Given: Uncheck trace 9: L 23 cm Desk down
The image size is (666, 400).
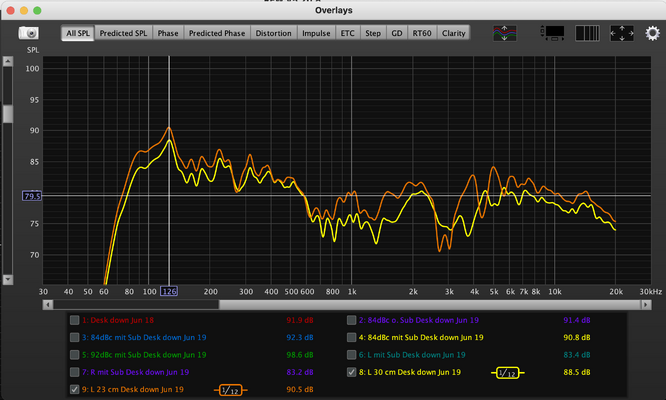Looking at the screenshot, I should pyautogui.click(x=74, y=389).
